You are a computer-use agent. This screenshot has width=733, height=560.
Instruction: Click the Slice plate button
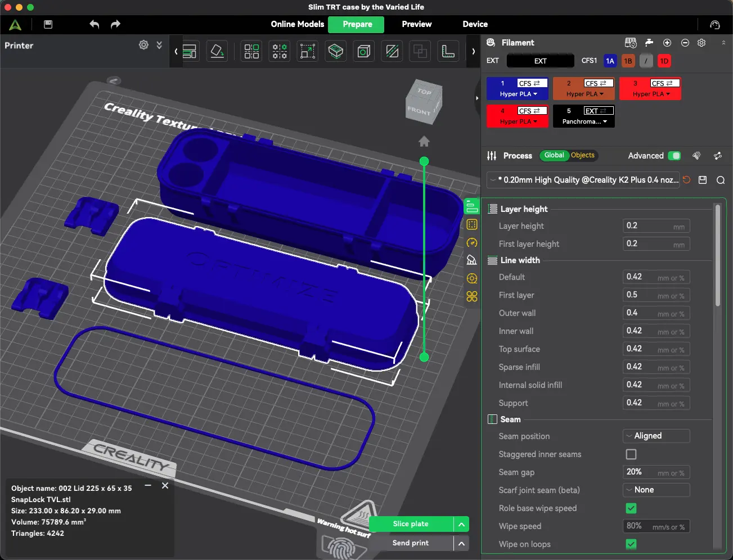point(411,524)
